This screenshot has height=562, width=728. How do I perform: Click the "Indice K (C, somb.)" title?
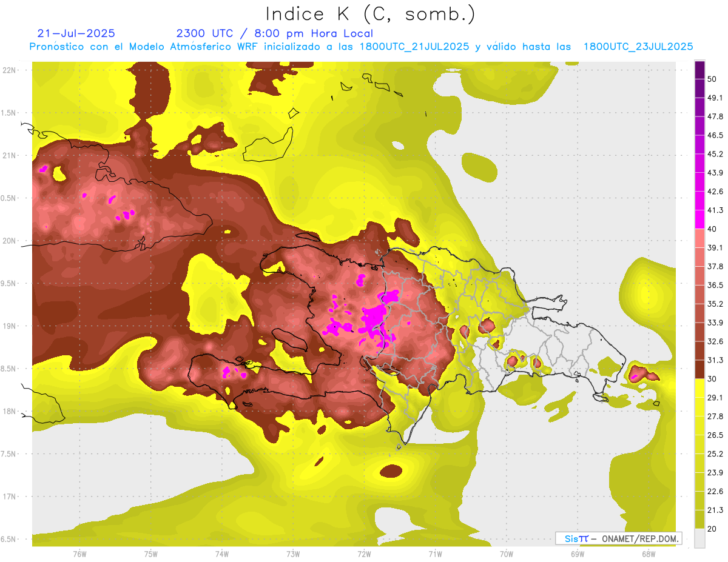370,14
